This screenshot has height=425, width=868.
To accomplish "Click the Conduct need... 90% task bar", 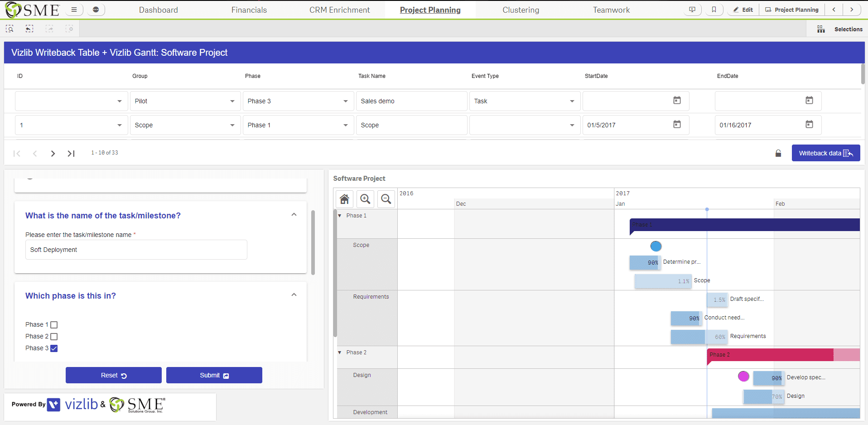I will [686, 318].
